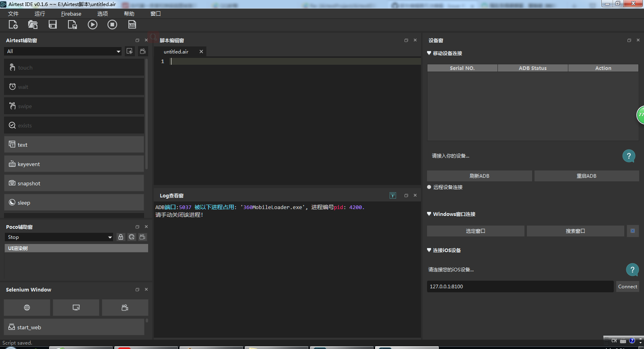Run the script with play button
Screen dimensions: 644x349
tap(93, 25)
